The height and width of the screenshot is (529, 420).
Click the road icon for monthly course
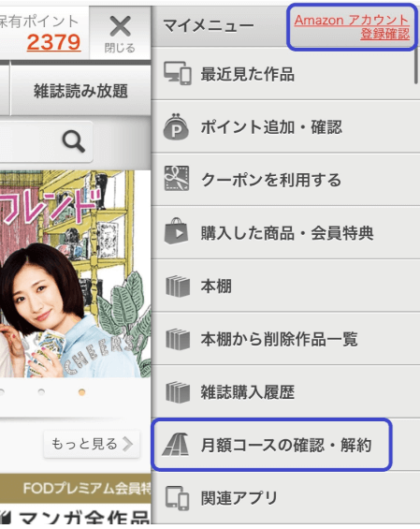(x=175, y=445)
